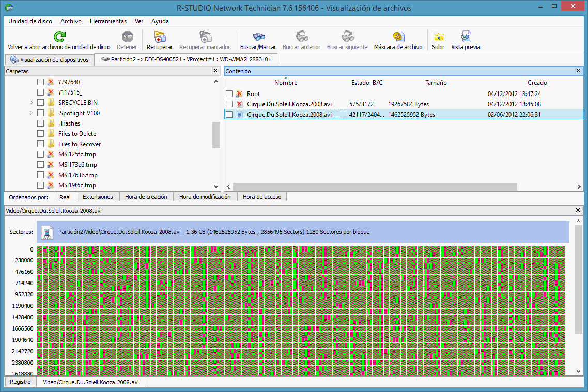Select the Hora de modificación tab
Screen dimensions: 588x392
pos(205,197)
